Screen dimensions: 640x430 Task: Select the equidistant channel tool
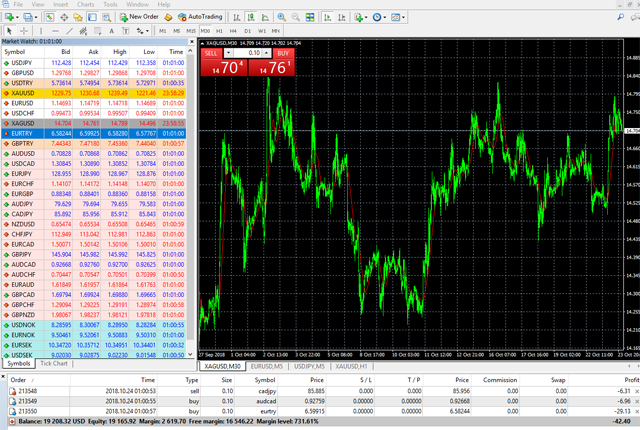[x=83, y=31]
